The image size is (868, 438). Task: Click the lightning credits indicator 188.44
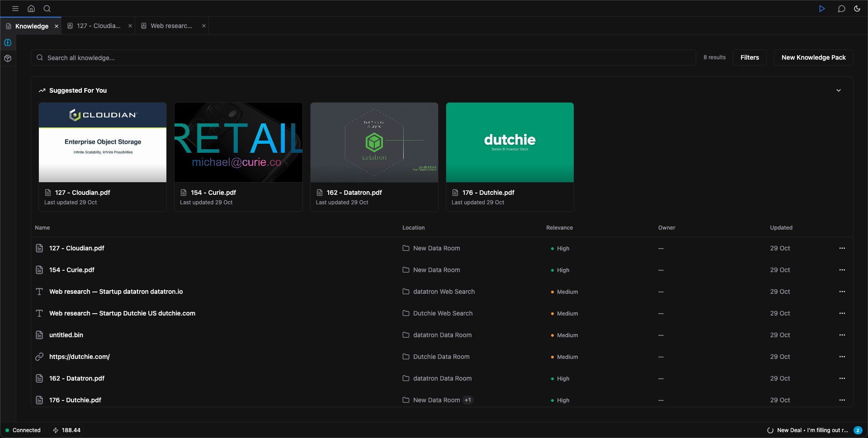(67, 430)
